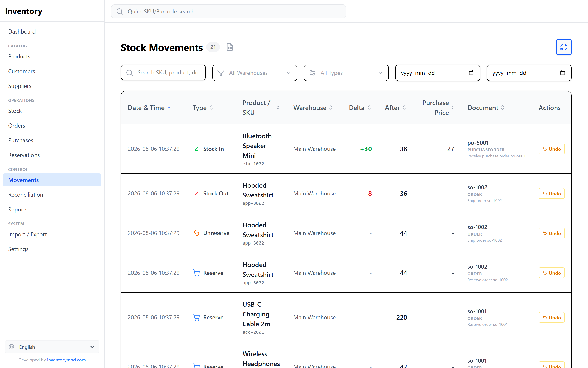This screenshot has height=368, width=588.
Task: Sort by Delta column
Action: [360, 108]
